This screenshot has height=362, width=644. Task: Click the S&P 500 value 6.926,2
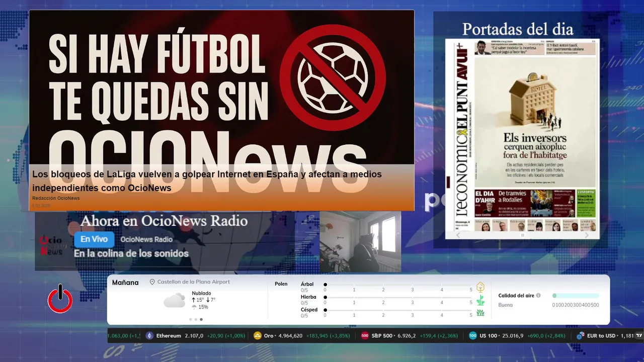tap(407, 336)
